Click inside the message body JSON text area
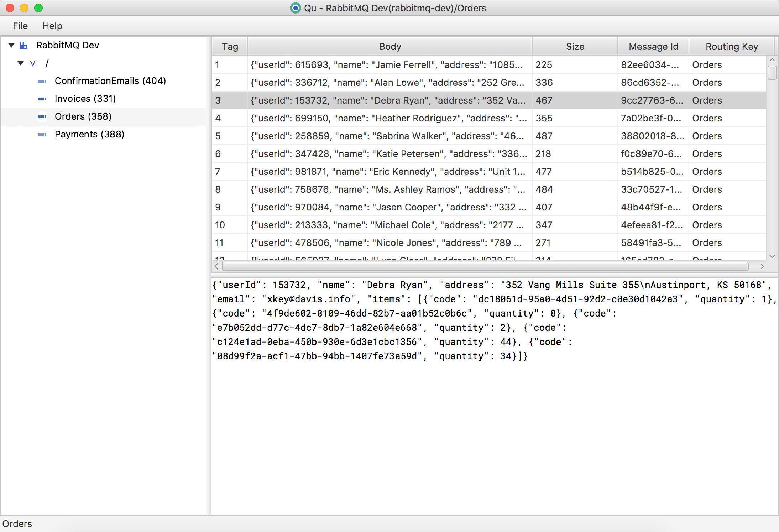This screenshot has height=532, width=779. click(495, 396)
